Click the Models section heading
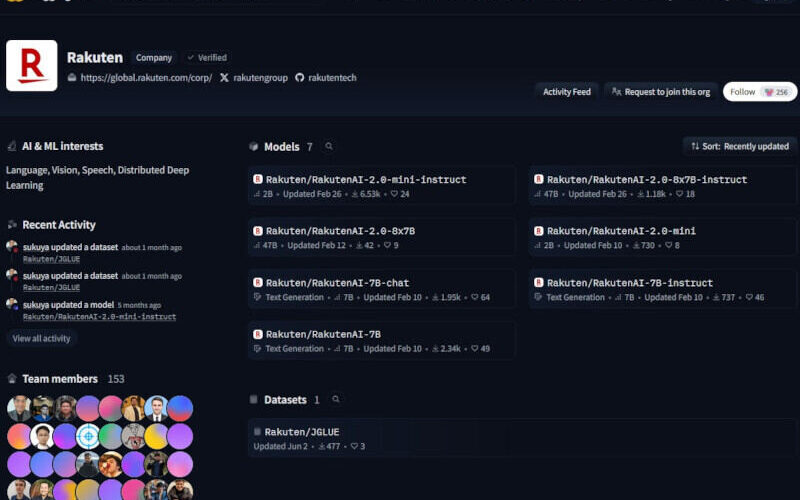The width and height of the screenshot is (800, 500). pyautogui.click(x=282, y=146)
